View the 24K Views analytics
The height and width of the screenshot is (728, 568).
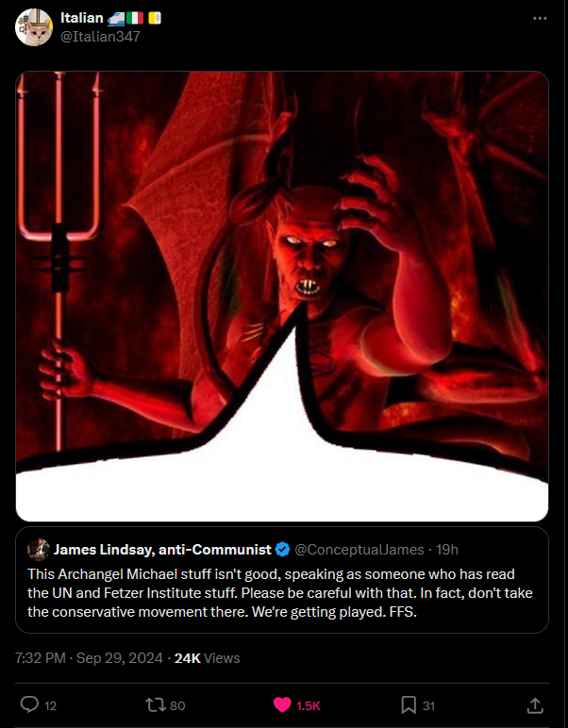[208, 658]
